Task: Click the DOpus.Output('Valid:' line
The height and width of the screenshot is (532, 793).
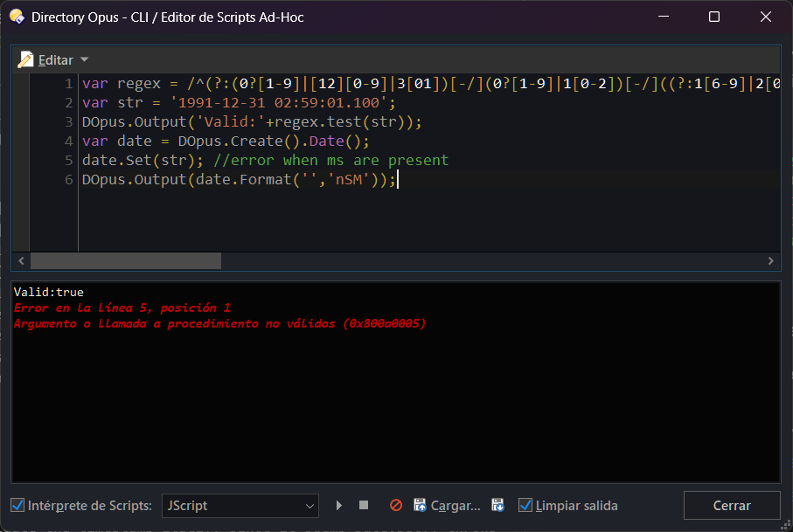Action: coord(252,121)
